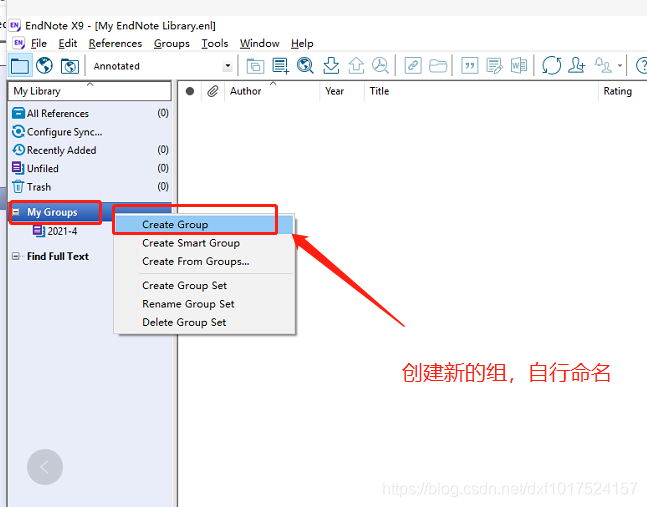The width and height of the screenshot is (647, 507).
Task: Select the My Groups header
Action: [52, 212]
